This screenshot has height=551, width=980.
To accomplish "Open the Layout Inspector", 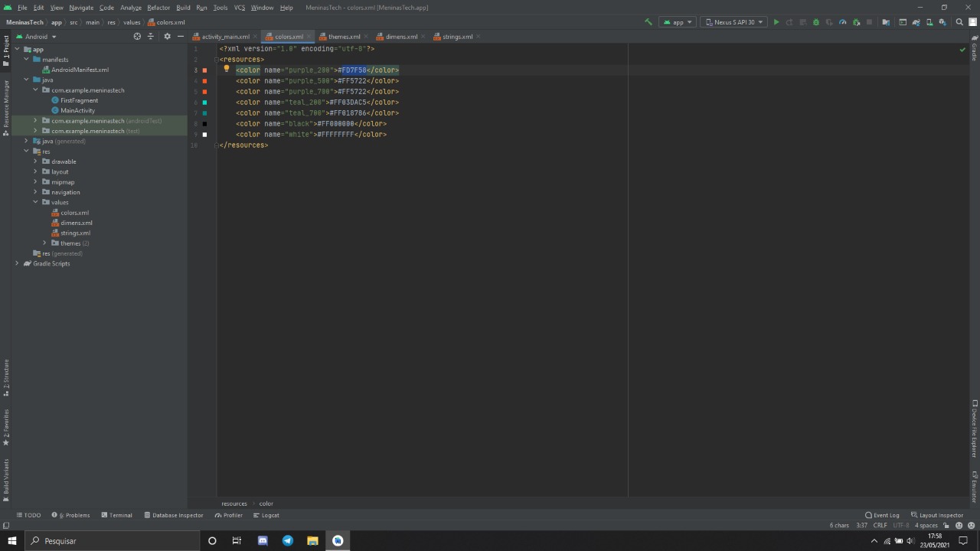I will [936, 515].
